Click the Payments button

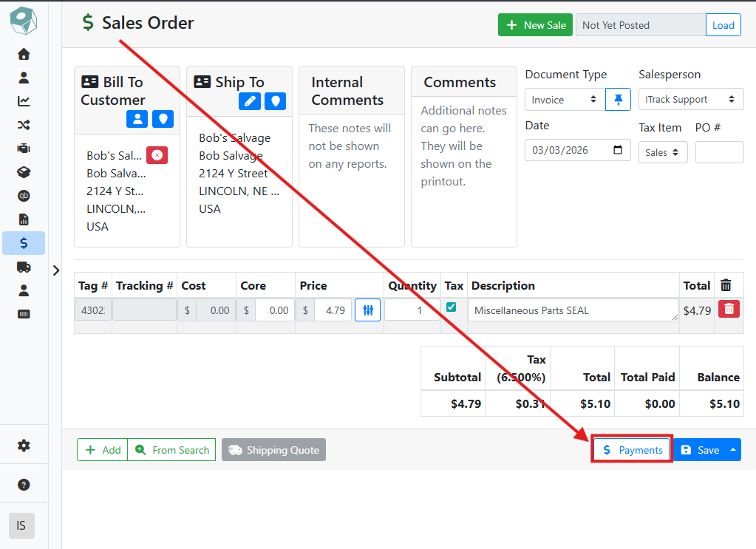632,449
